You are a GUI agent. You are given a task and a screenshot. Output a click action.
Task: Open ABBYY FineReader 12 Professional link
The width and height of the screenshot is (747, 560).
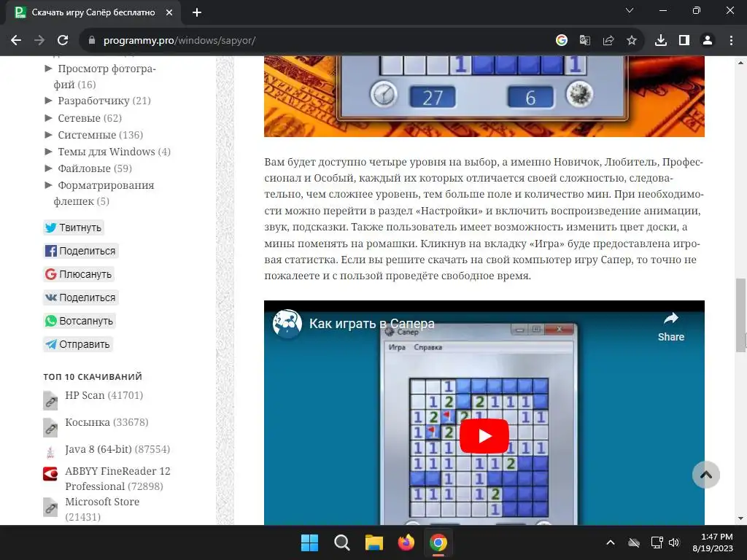coord(117,478)
